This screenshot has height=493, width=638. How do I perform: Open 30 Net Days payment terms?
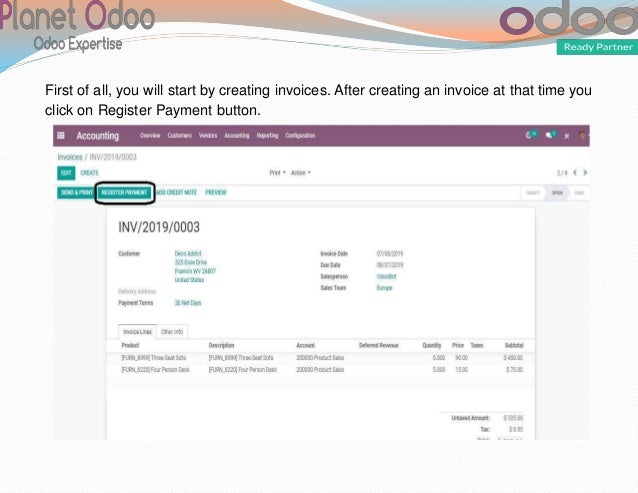(x=188, y=303)
